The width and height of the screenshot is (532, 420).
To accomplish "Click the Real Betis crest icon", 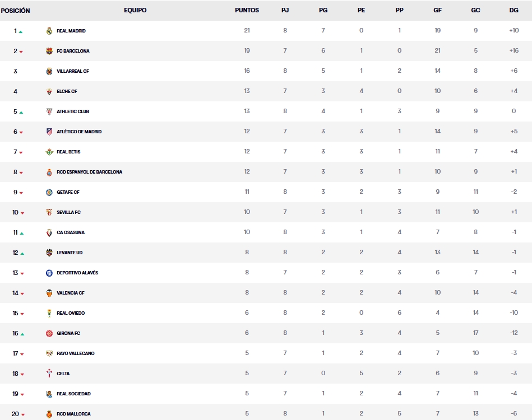I will [x=49, y=152].
